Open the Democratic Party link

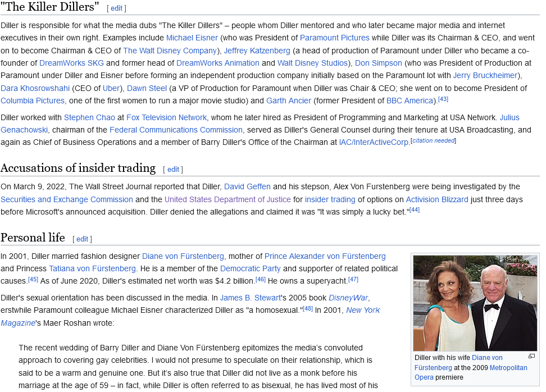(250, 269)
